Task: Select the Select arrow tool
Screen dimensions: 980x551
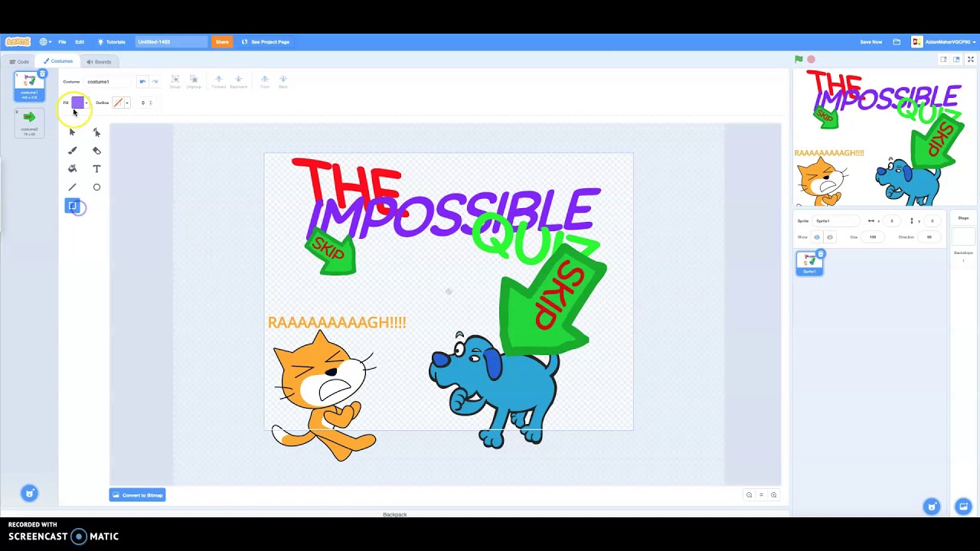Action: pos(73,132)
